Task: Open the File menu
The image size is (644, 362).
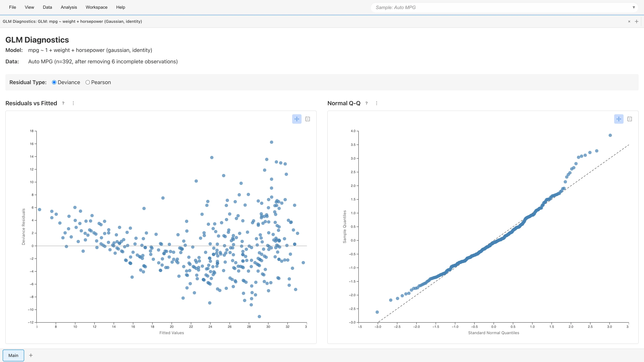Action: (x=13, y=7)
